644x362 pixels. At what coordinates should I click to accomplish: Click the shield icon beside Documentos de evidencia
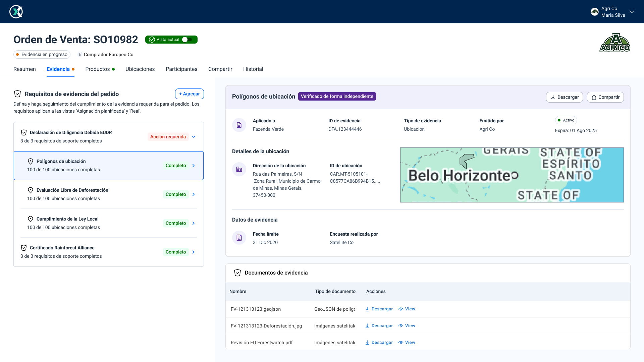coord(237,273)
